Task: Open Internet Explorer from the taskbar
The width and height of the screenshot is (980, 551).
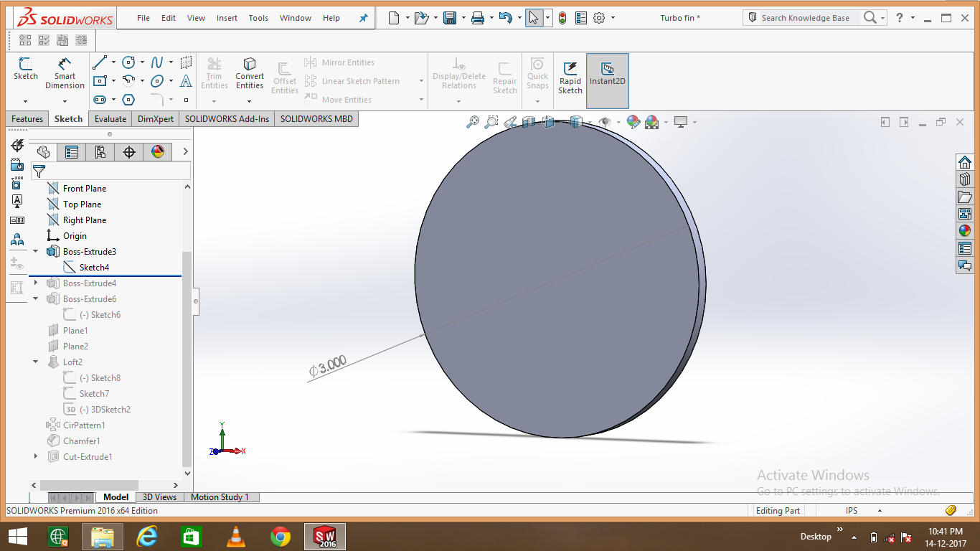Action: click(x=147, y=536)
